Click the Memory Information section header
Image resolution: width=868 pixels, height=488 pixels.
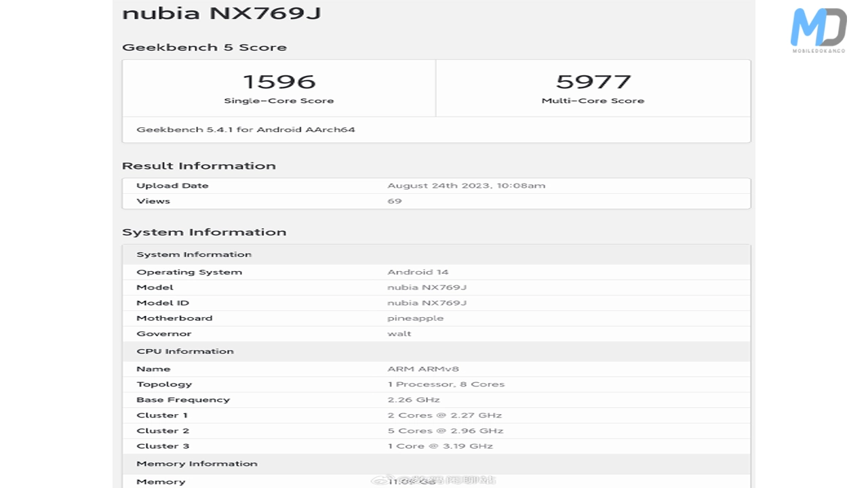[x=197, y=464]
